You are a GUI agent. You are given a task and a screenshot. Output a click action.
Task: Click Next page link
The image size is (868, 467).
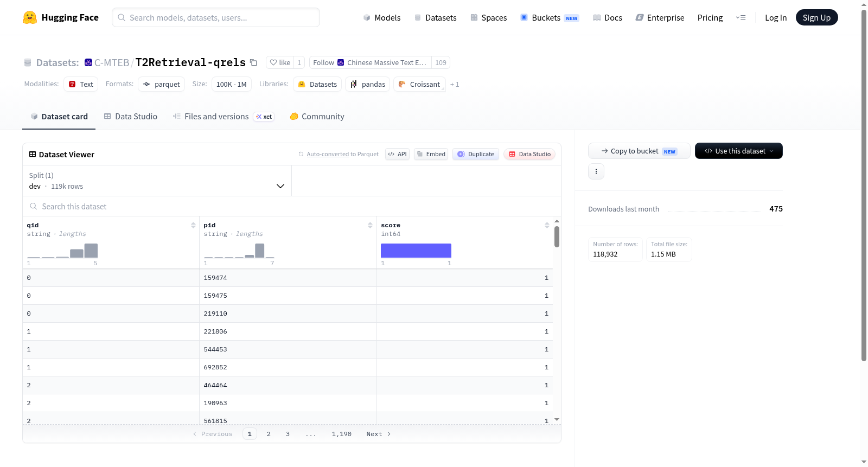point(378,434)
